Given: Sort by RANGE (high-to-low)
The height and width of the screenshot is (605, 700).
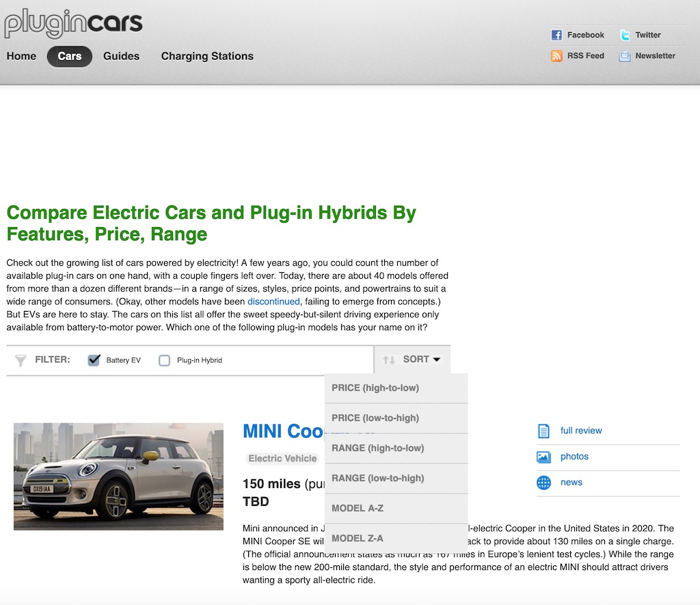Looking at the screenshot, I should coord(396,448).
